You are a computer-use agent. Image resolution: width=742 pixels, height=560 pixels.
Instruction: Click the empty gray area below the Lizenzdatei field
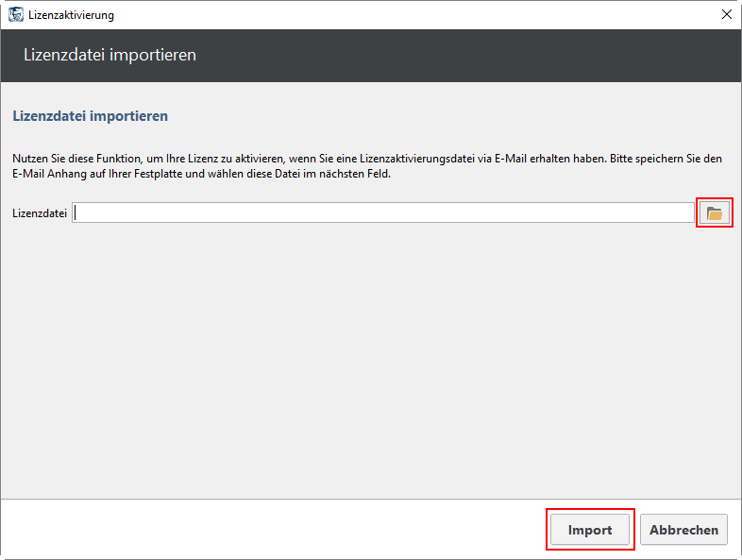click(x=371, y=360)
